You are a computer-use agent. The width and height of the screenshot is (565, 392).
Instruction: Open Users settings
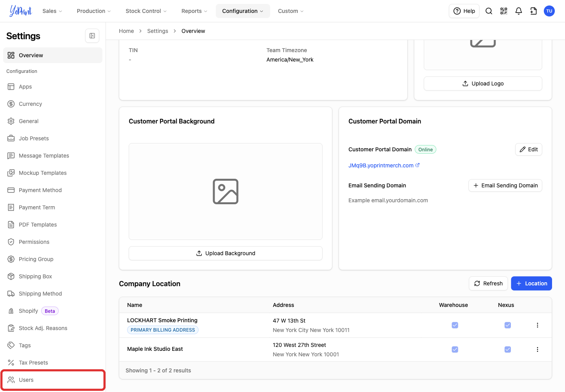pyautogui.click(x=53, y=380)
